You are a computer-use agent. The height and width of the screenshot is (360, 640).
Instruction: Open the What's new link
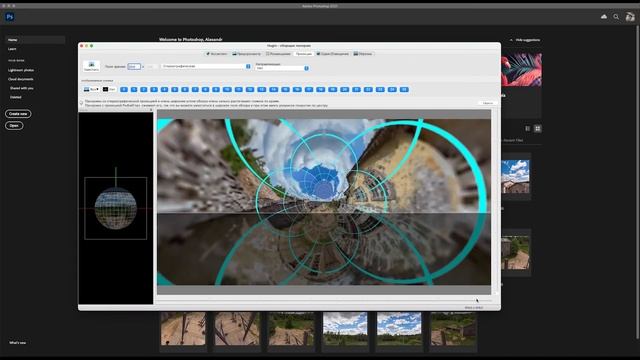[x=18, y=343]
